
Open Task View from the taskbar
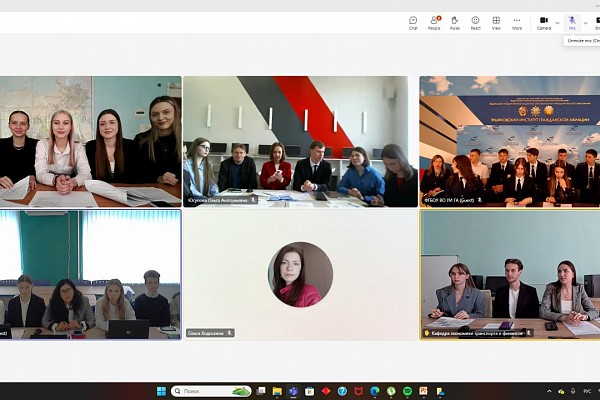261,391
